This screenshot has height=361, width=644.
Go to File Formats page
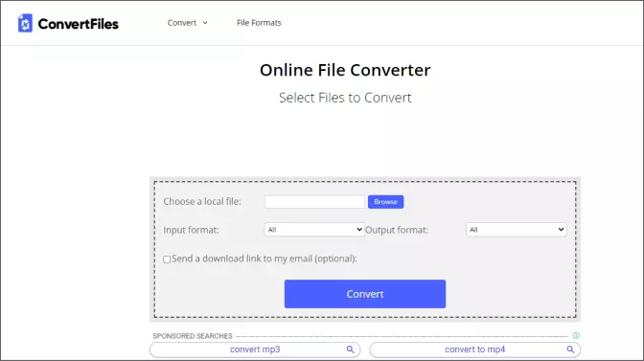[x=259, y=23]
